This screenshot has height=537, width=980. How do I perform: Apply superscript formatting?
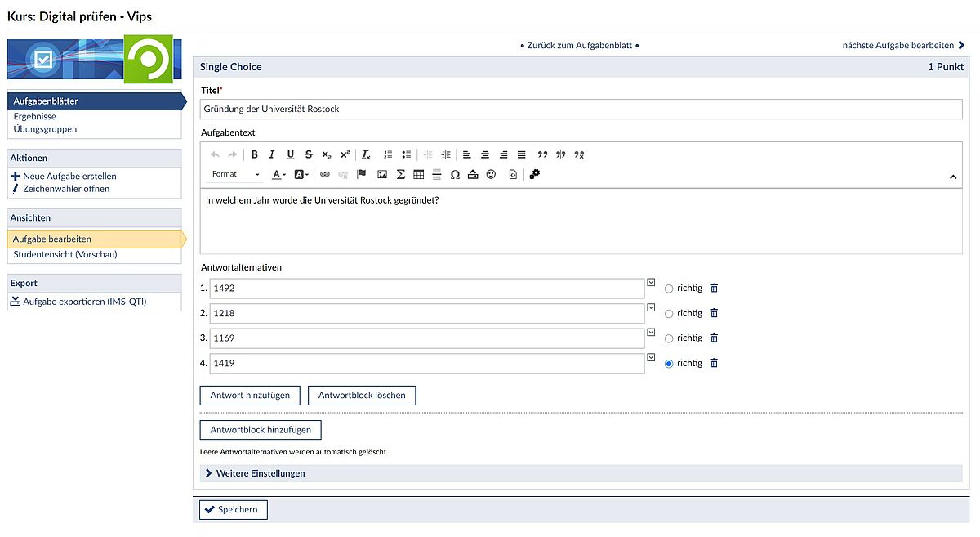click(x=345, y=154)
